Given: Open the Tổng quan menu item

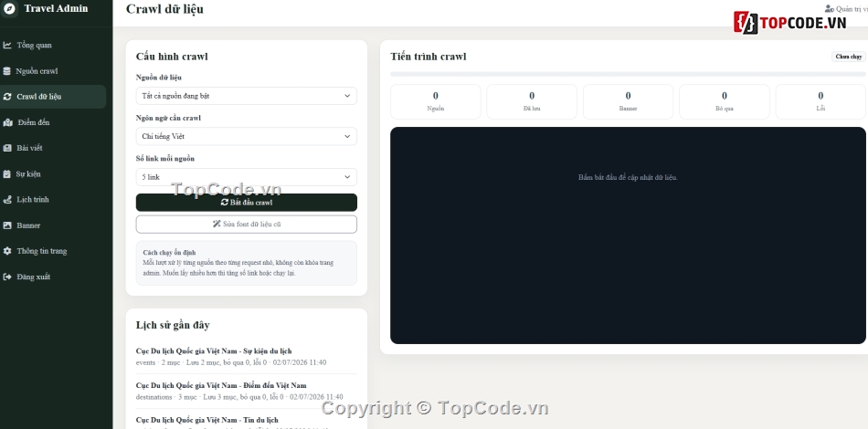Looking at the screenshot, I should click(53, 46).
